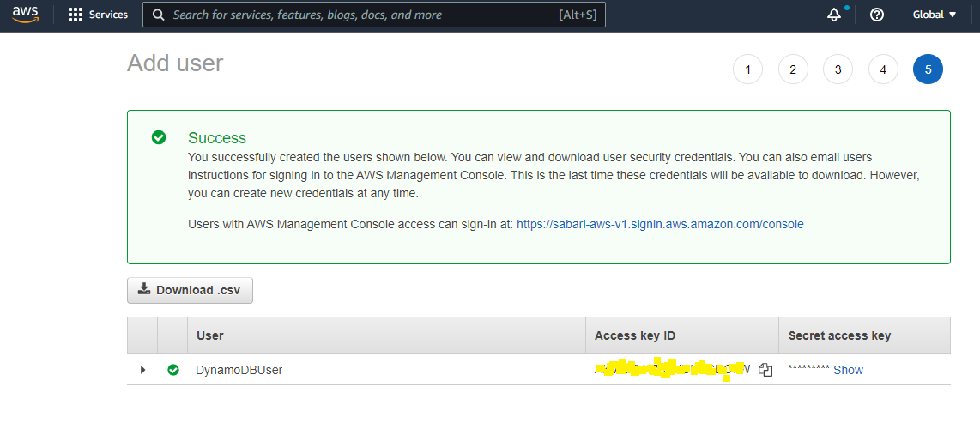980x435 pixels.
Task: Select wizard step 5
Action: point(928,69)
